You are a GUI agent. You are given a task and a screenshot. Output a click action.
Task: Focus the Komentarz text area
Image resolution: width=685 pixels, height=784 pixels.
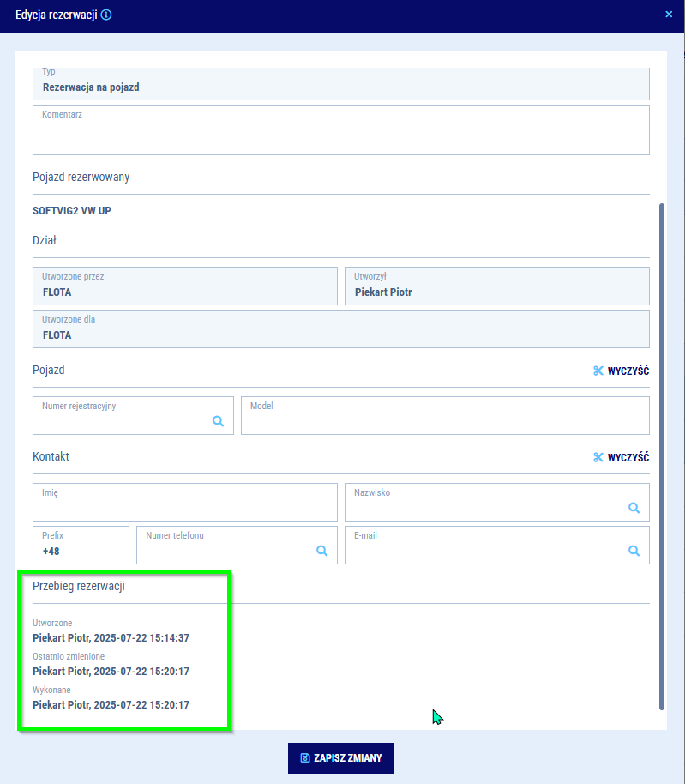tap(340, 134)
